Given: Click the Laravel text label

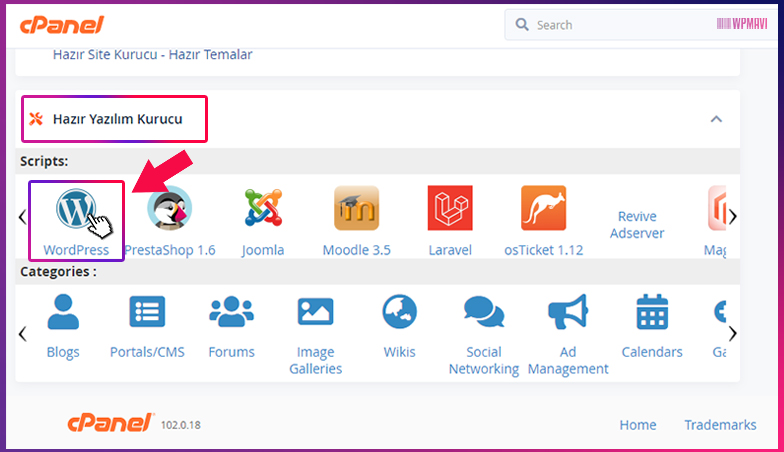Looking at the screenshot, I should pyautogui.click(x=450, y=250).
